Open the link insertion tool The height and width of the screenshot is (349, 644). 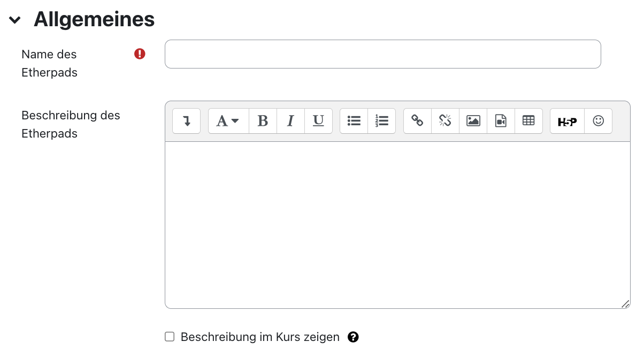coord(417,121)
